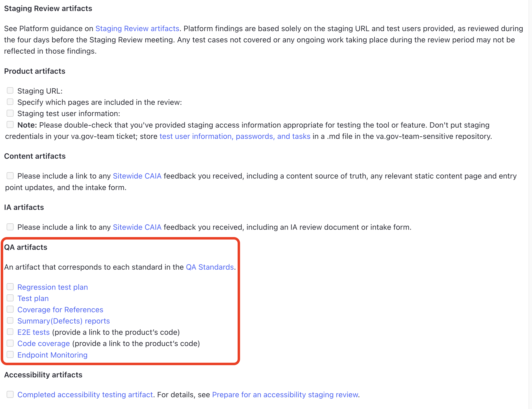Toggle the Summary Defects reports checkbox

pyautogui.click(x=10, y=321)
